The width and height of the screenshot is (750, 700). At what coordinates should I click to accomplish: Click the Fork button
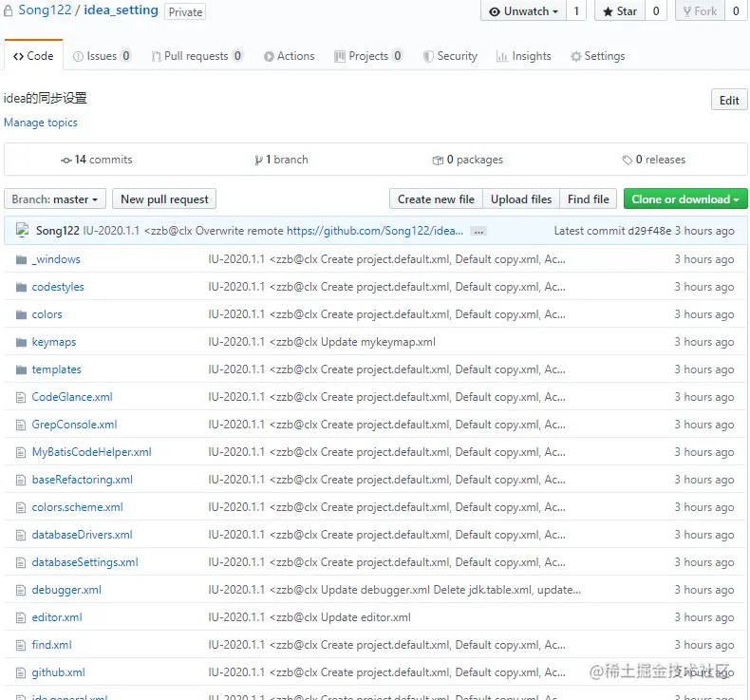coord(701,11)
